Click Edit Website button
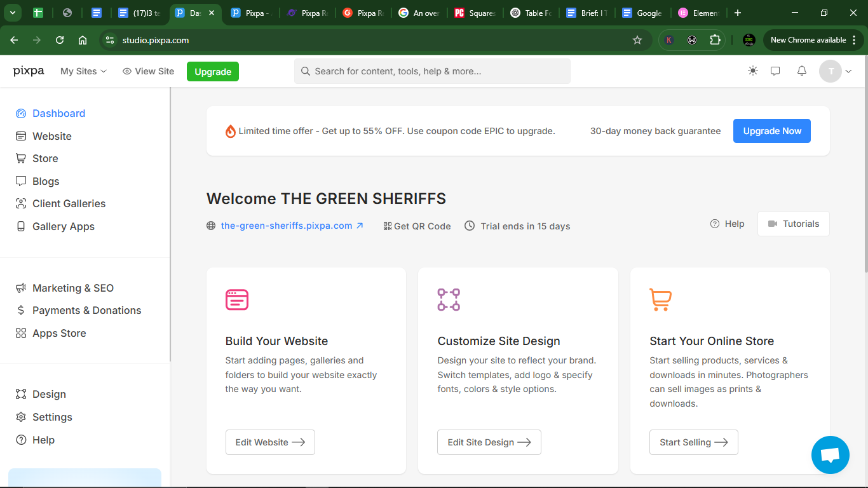868x488 pixels. pyautogui.click(x=270, y=442)
